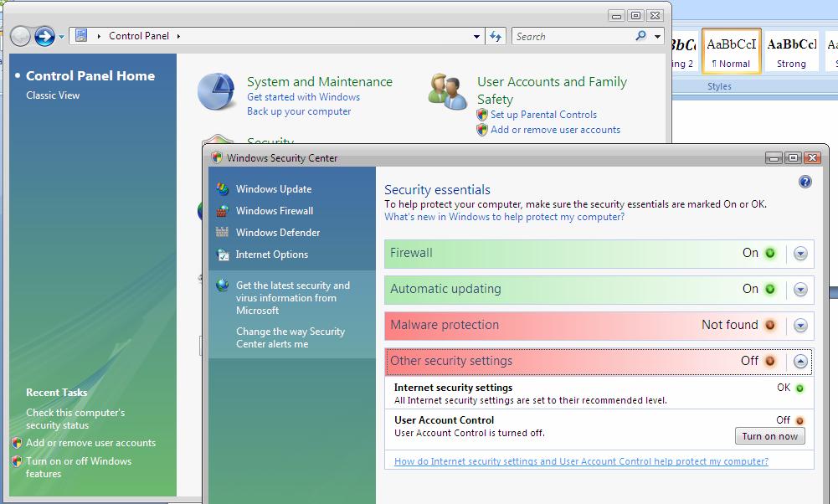Click Set up Parental Controls link

coord(543,115)
